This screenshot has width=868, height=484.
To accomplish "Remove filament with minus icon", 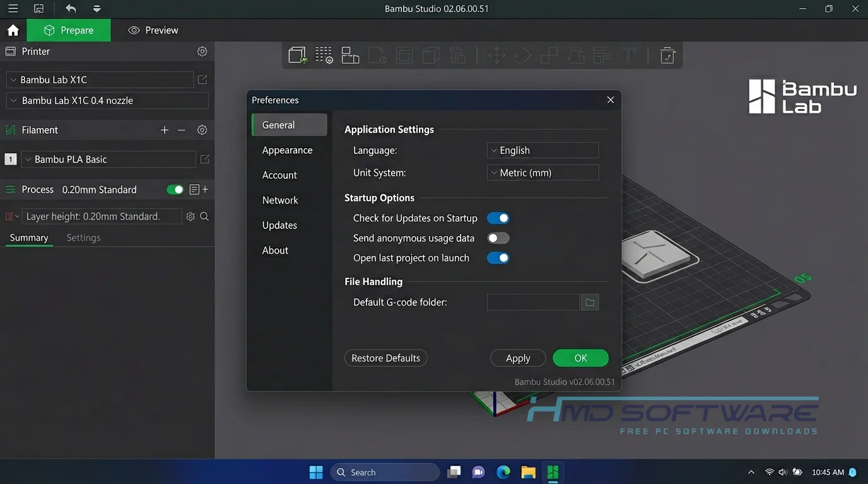I will 182,130.
